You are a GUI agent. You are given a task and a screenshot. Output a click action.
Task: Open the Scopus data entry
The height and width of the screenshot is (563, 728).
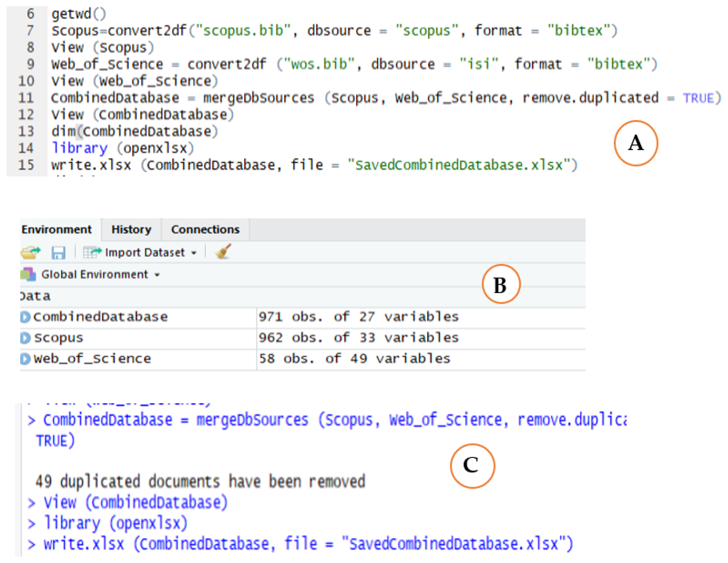coord(59,338)
